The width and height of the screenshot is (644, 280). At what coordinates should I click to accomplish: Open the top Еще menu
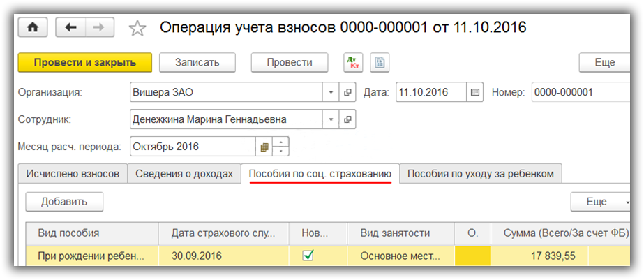pos(604,63)
